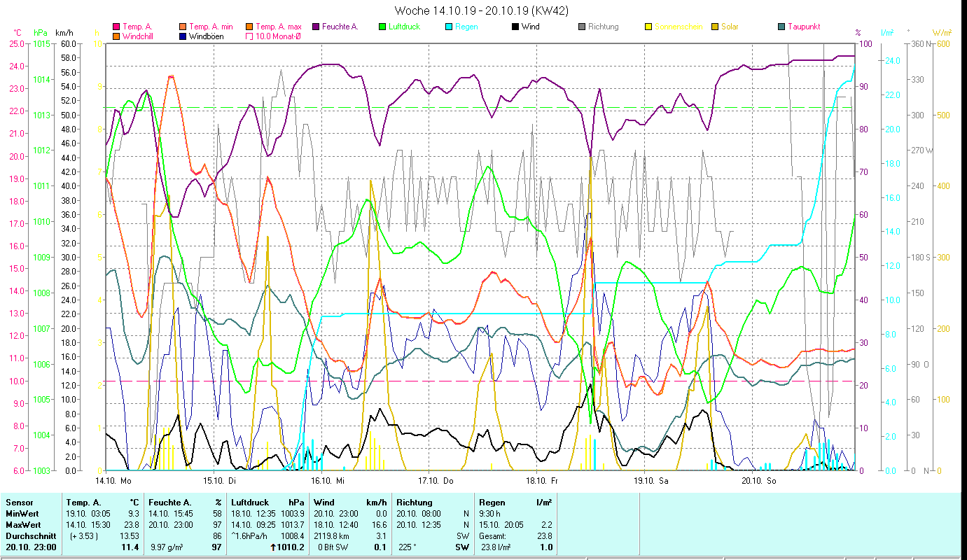Click the average pressure value 1008.4
This screenshot has height=560, width=967.
tap(292, 535)
